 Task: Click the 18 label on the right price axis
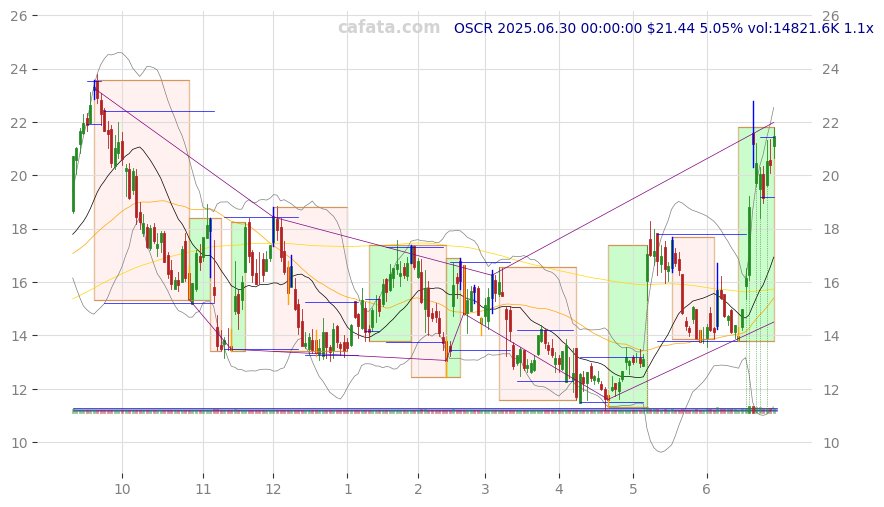[830, 230]
